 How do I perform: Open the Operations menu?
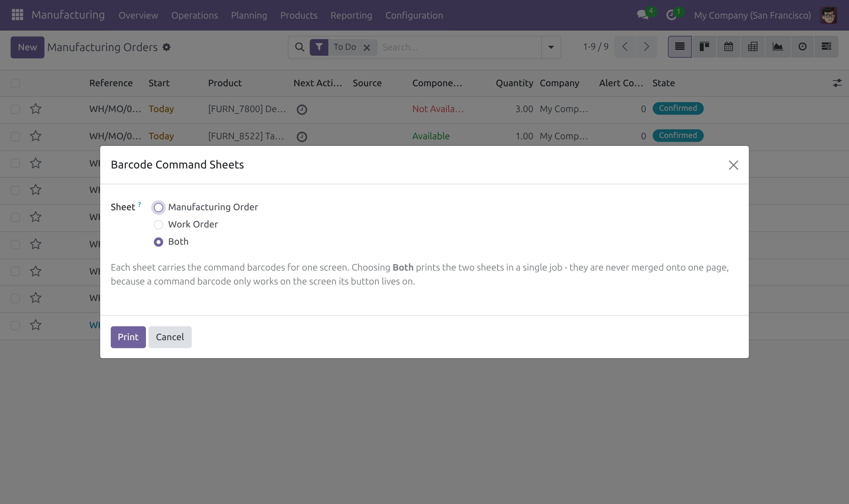click(195, 15)
